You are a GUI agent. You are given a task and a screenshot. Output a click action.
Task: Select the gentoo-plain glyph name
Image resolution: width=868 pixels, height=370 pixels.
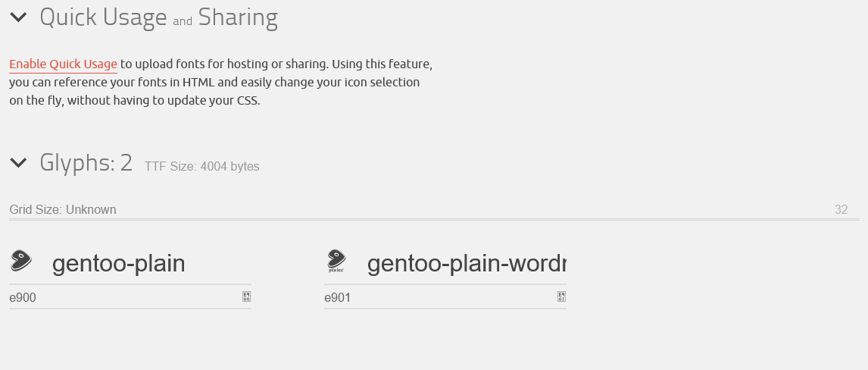click(118, 264)
